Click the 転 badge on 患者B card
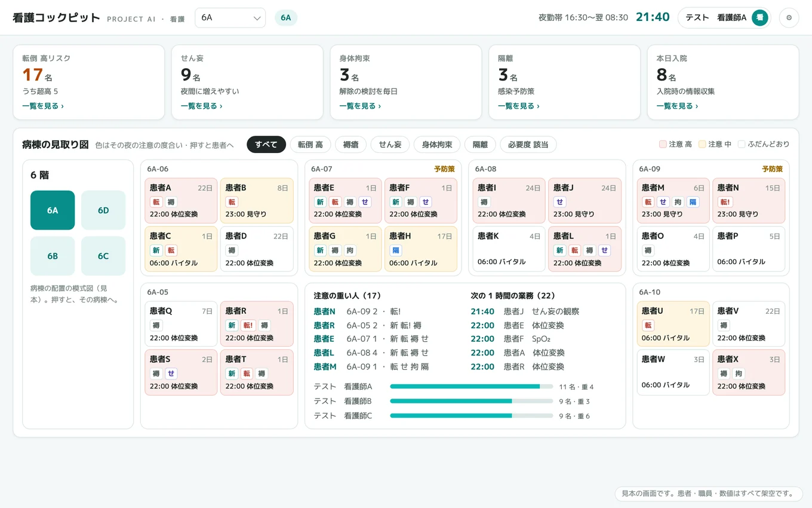The image size is (812, 508). pos(232,202)
